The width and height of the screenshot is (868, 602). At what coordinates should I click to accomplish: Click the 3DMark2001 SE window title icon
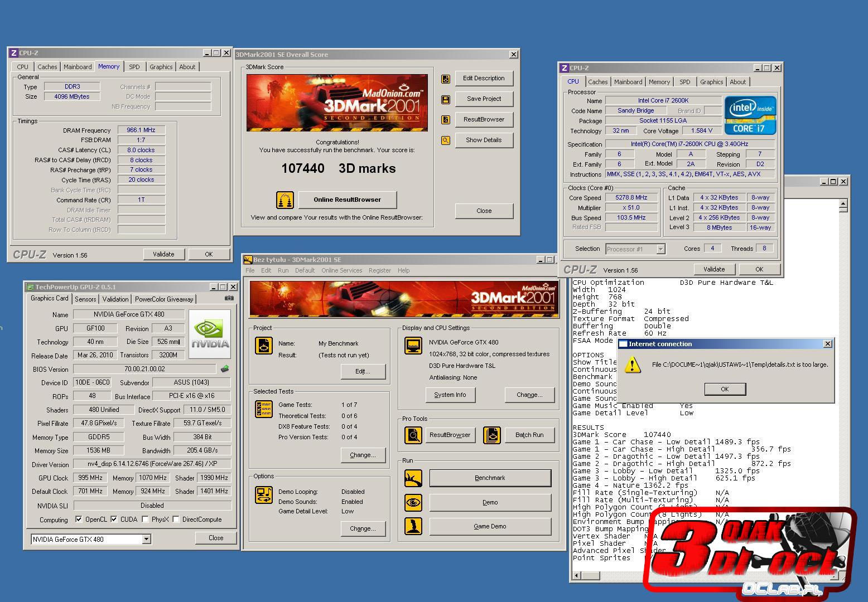pos(248,260)
